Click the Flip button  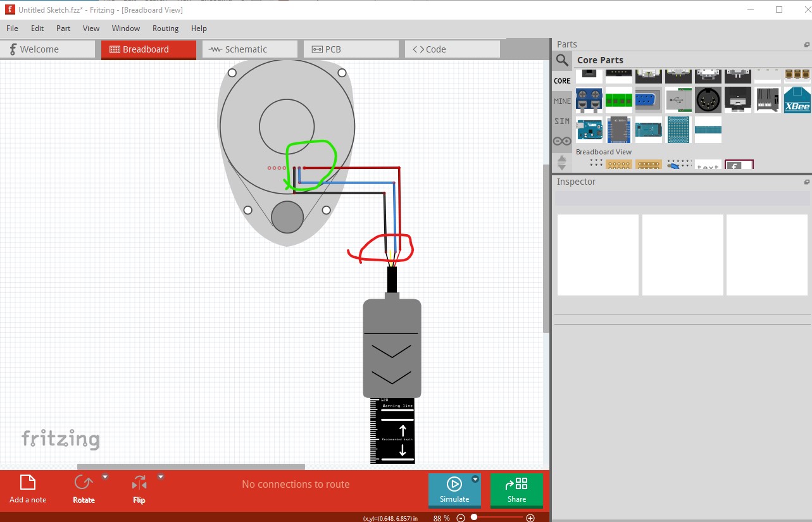coord(139,489)
